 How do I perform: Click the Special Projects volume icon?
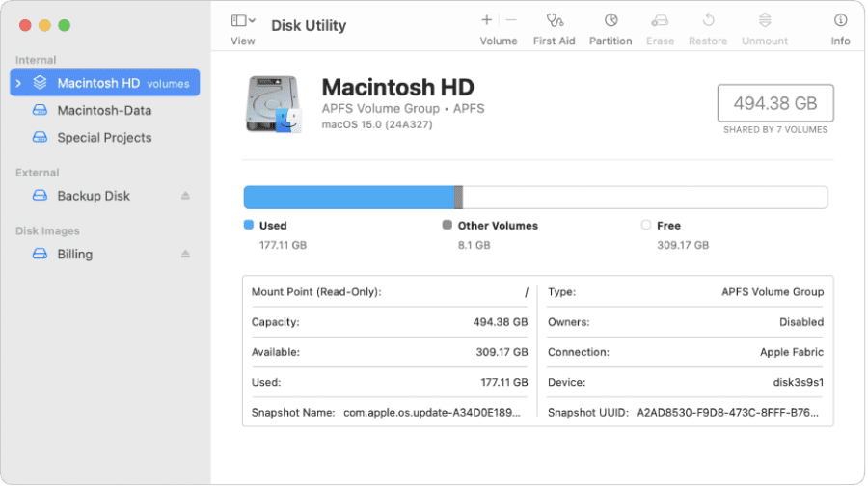click(40, 137)
